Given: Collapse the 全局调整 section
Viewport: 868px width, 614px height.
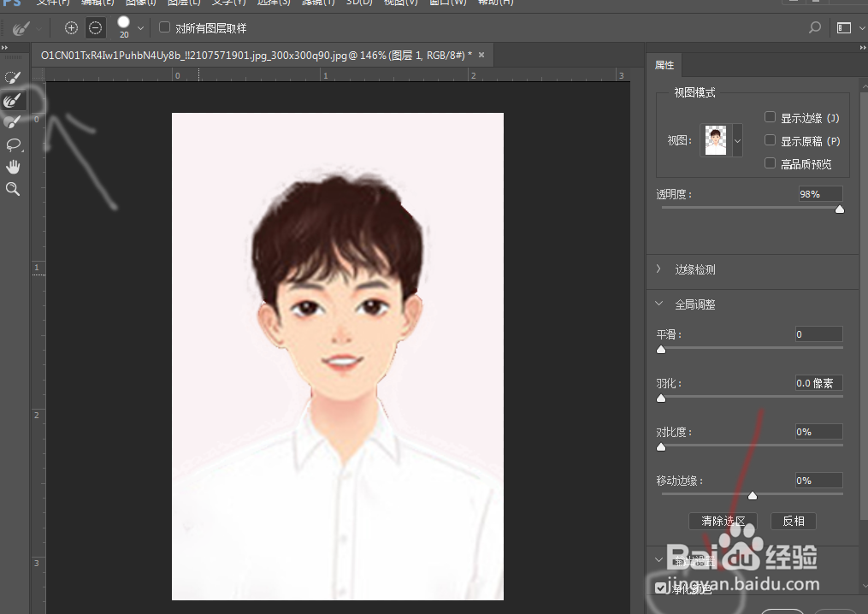Looking at the screenshot, I should click(x=658, y=304).
